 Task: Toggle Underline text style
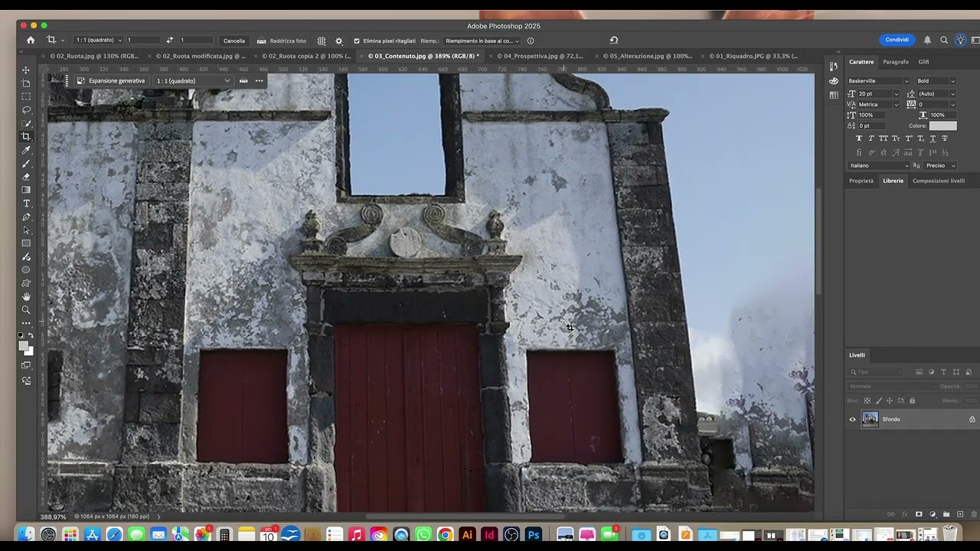(x=933, y=139)
